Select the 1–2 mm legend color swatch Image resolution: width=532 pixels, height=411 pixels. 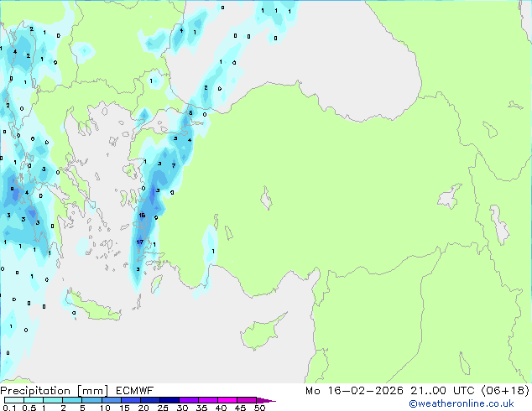point(53,400)
